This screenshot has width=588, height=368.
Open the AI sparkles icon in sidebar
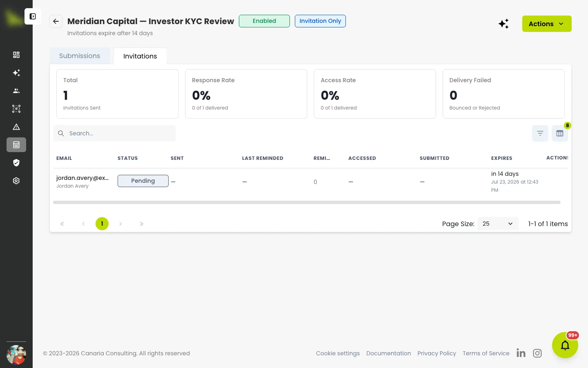pyautogui.click(x=16, y=73)
